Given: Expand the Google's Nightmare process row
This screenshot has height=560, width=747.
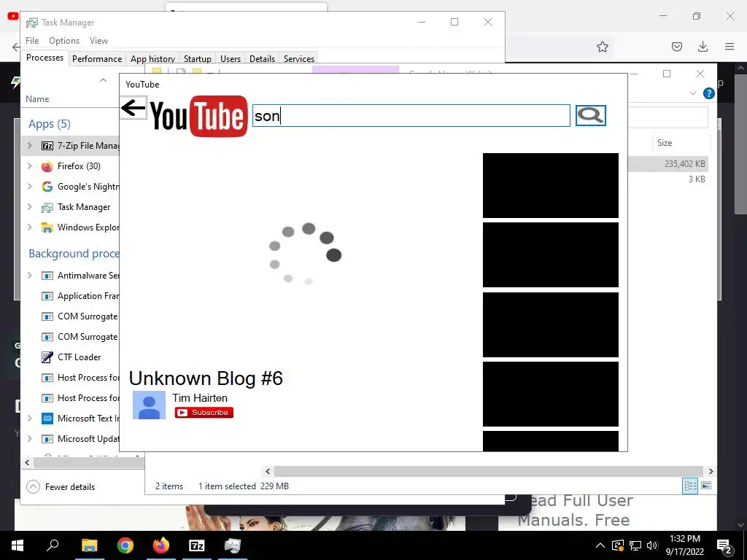Looking at the screenshot, I should 30,187.
